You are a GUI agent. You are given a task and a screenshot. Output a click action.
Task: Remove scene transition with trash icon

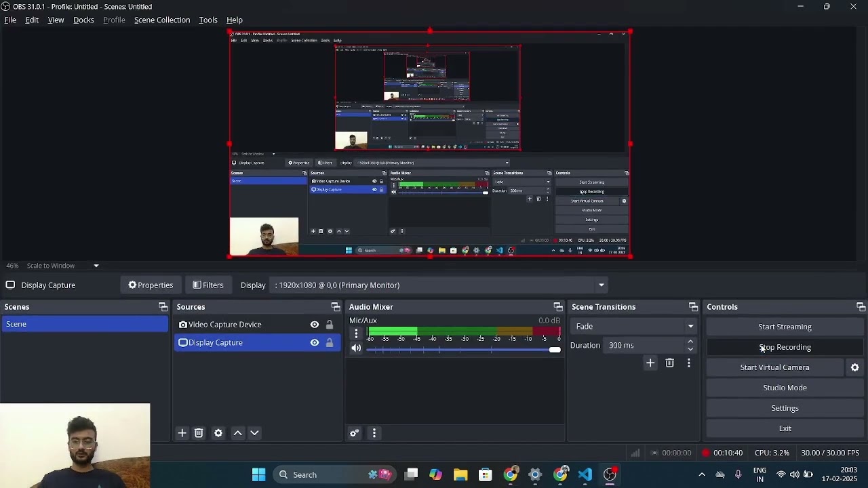[x=670, y=363]
